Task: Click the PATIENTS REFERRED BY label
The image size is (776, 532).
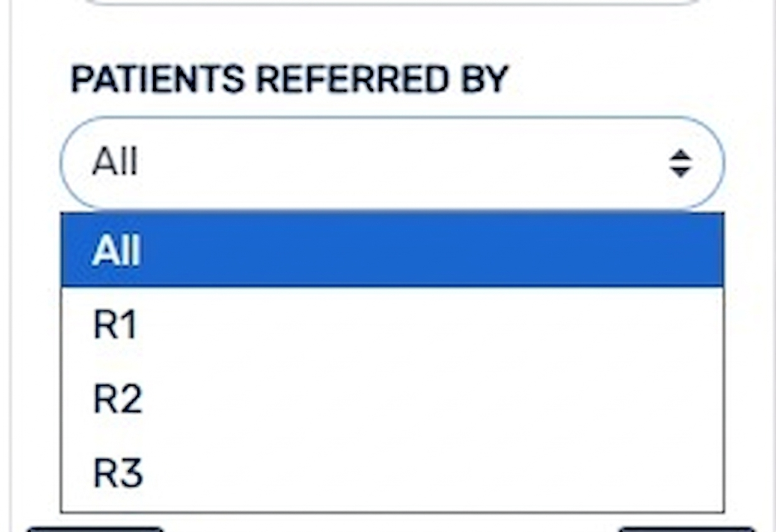Action: coord(289,80)
